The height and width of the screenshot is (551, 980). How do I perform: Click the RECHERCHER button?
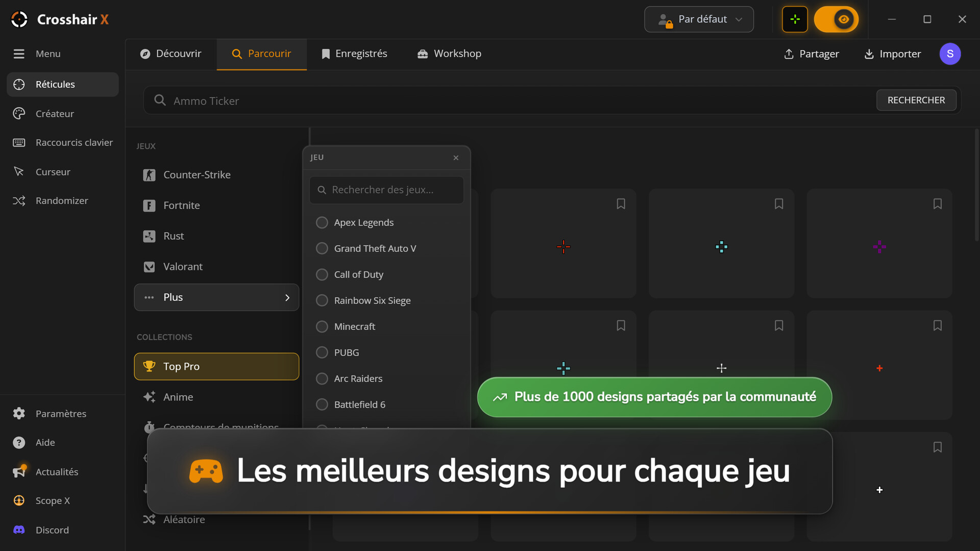point(916,100)
